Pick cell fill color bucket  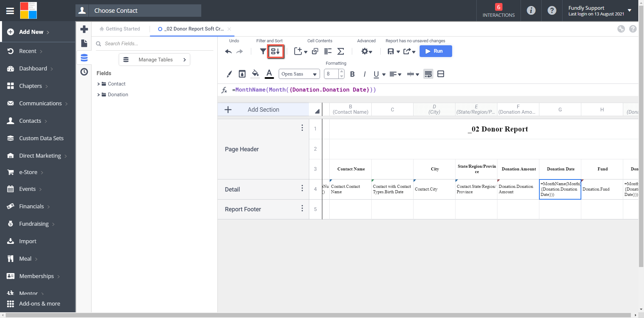(x=255, y=73)
